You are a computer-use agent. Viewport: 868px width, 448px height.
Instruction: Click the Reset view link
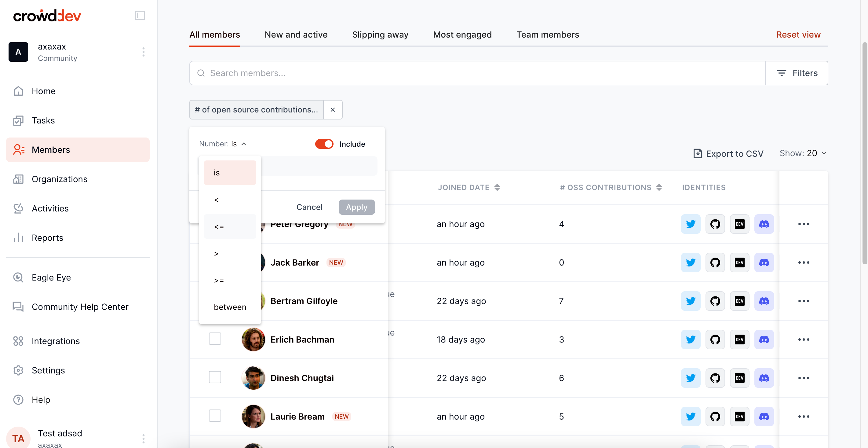tap(798, 35)
